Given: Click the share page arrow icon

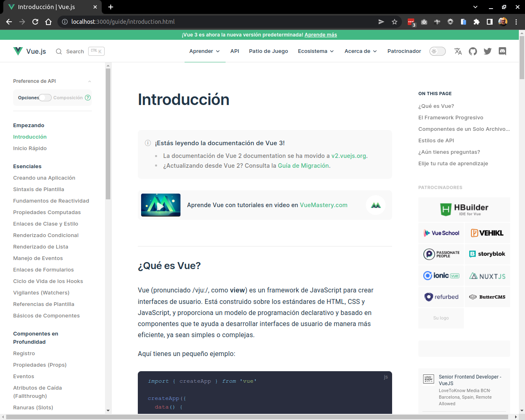Looking at the screenshot, I should (381, 22).
